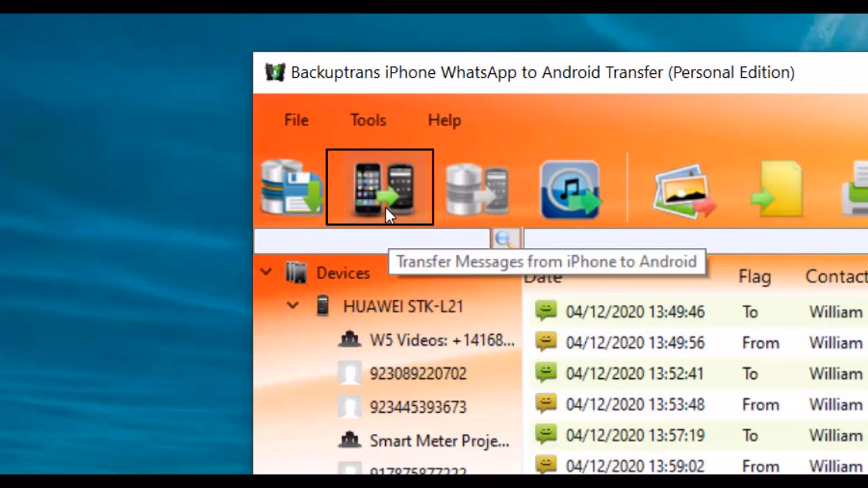Click date 04/12/2020 13:59:02
The image size is (868, 488).
(x=635, y=466)
